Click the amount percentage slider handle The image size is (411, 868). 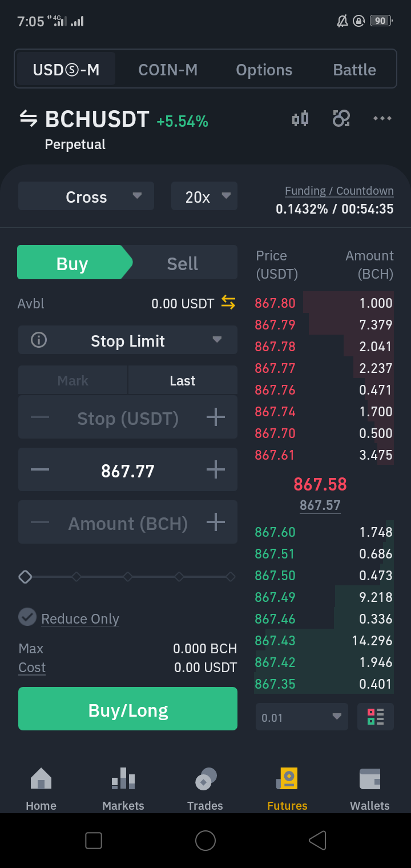[x=25, y=577]
